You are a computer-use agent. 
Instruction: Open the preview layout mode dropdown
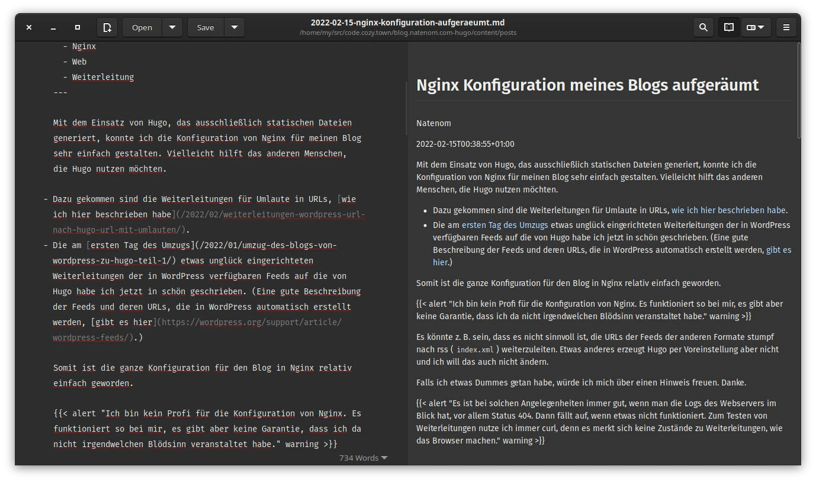point(755,28)
